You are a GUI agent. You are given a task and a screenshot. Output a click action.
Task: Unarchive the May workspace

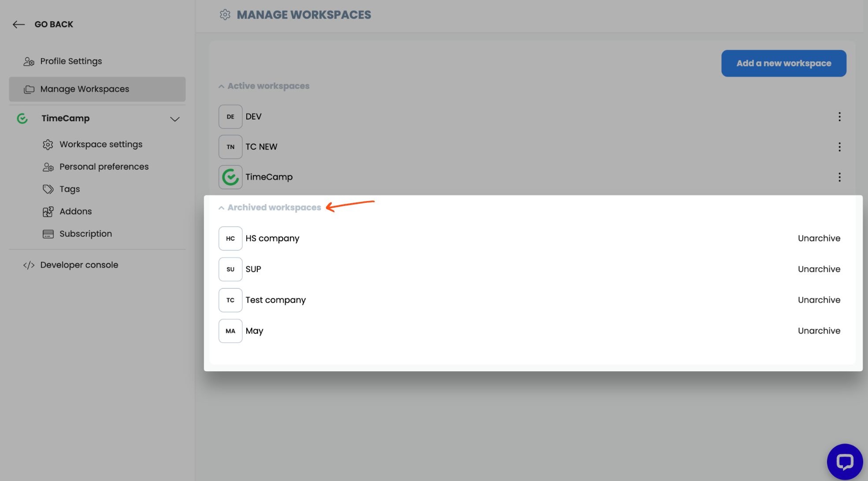click(x=819, y=331)
